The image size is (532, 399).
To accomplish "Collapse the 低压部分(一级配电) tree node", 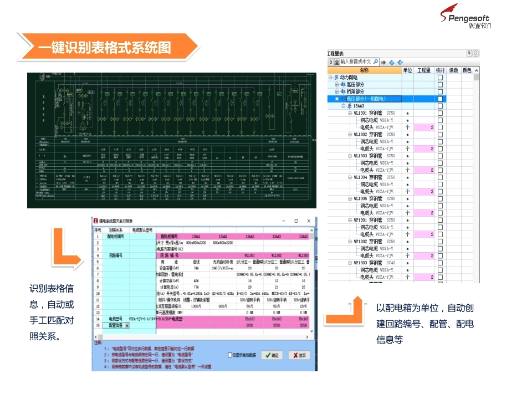I will coord(336,98).
